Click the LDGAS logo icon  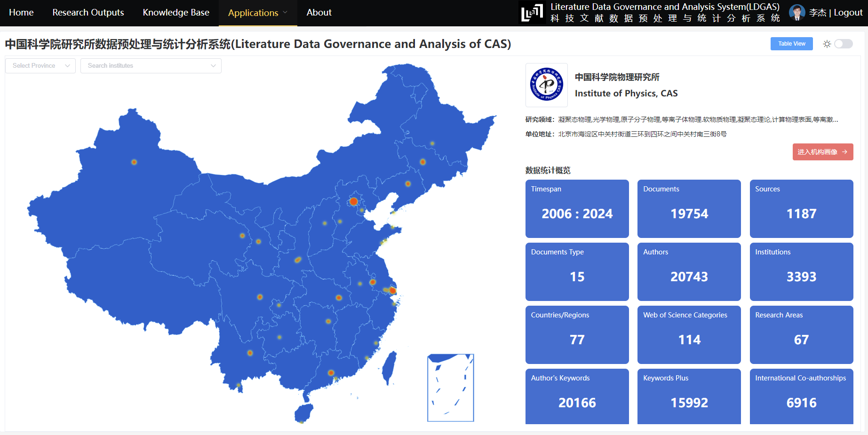pyautogui.click(x=532, y=13)
